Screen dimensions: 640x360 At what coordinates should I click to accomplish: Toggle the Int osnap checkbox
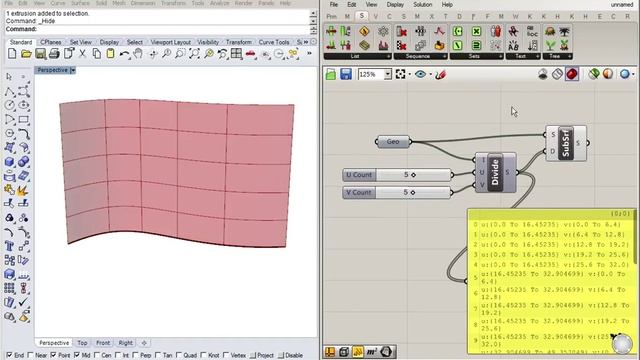118,355
